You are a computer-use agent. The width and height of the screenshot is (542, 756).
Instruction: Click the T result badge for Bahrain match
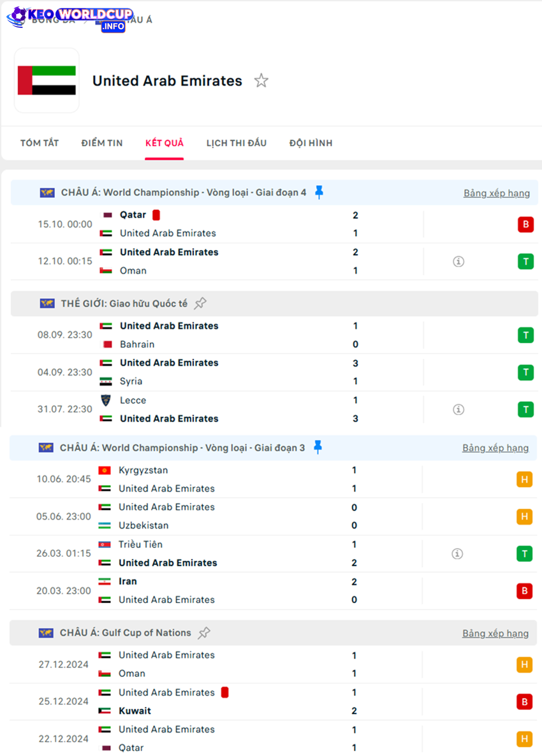[525, 335]
